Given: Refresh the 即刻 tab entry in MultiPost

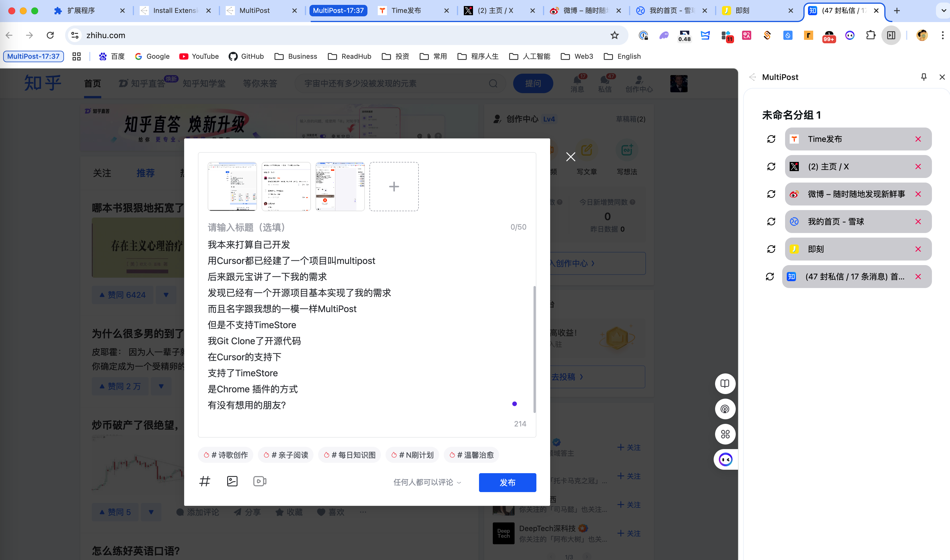Looking at the screenshot, I should tap(771, 249).
